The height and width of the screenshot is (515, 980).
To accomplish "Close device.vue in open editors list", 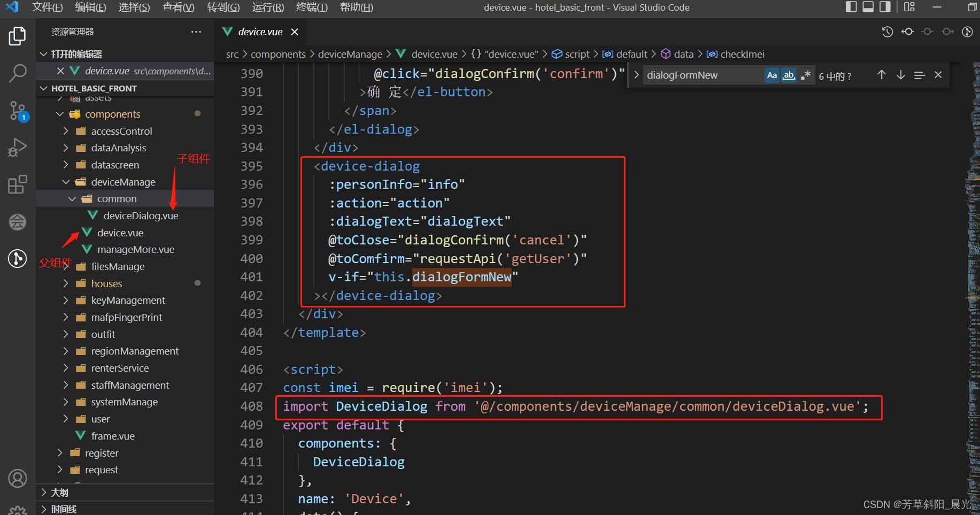I will (60, 71).
